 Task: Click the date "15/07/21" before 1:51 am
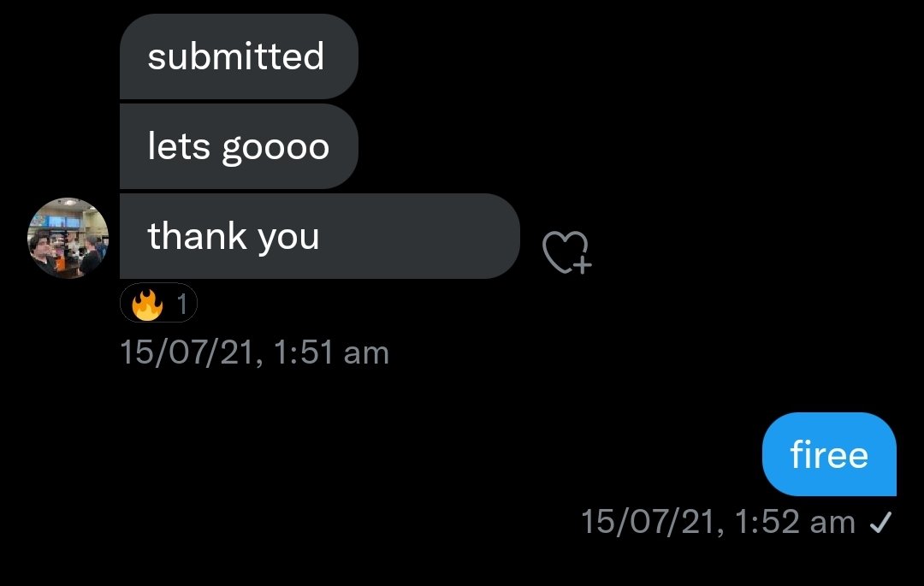[192, 352]
